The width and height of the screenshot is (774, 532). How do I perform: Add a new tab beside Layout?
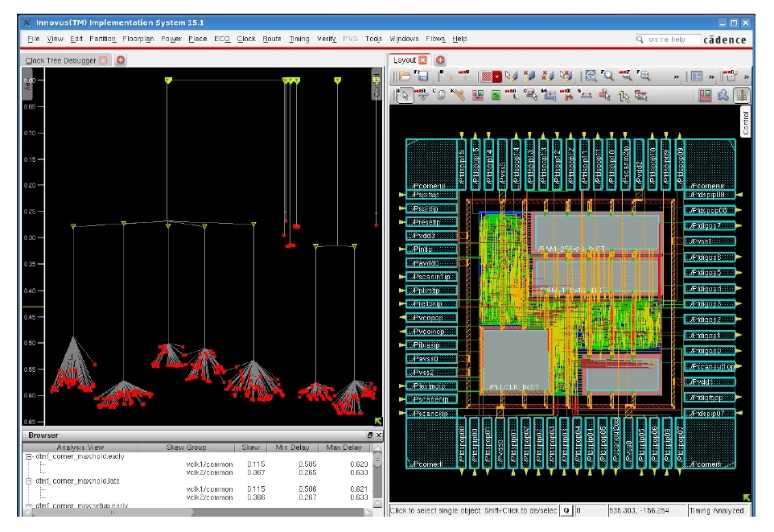click(440, 60)
